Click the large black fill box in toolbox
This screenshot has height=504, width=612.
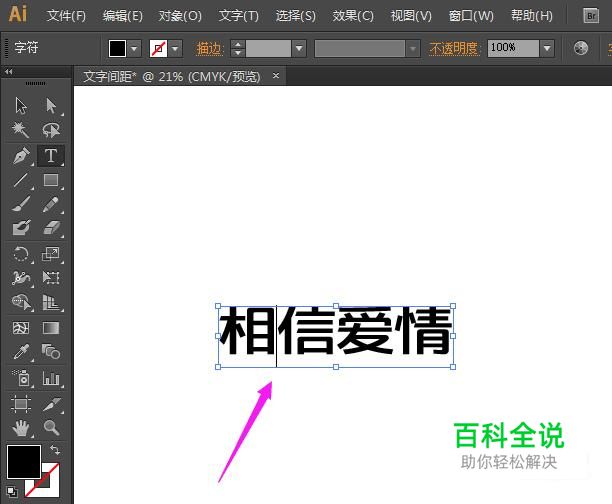24,462
